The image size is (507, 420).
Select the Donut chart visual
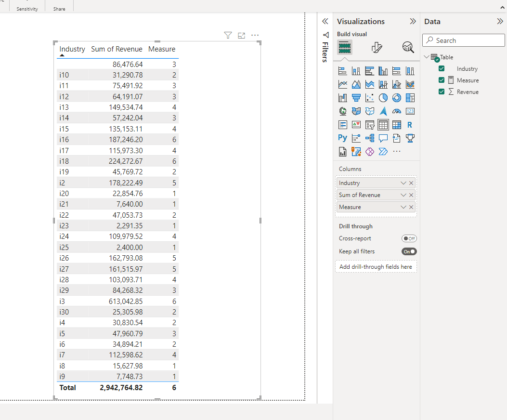click(396, 98)
